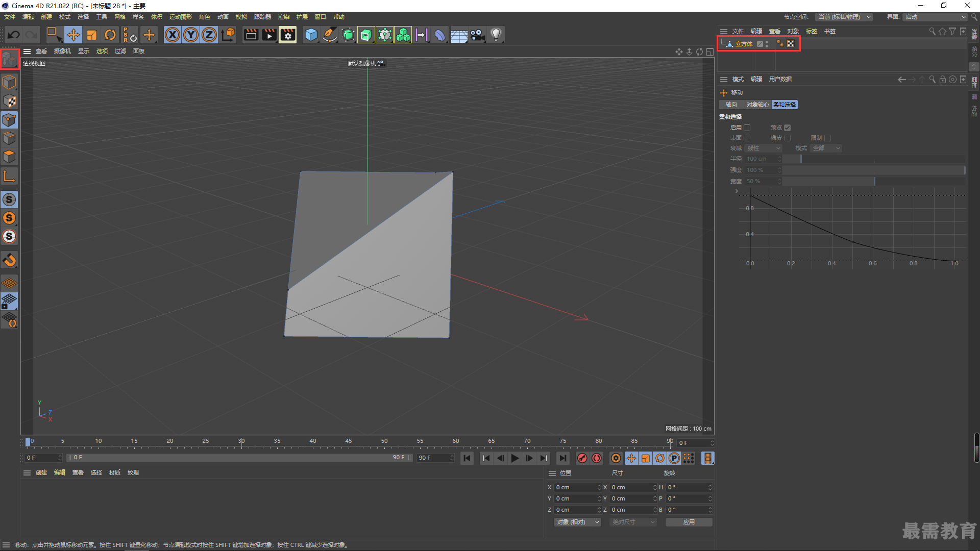Click the 强度 strength slider
This screenshot has width=980, height=551.
click(874, 170)
